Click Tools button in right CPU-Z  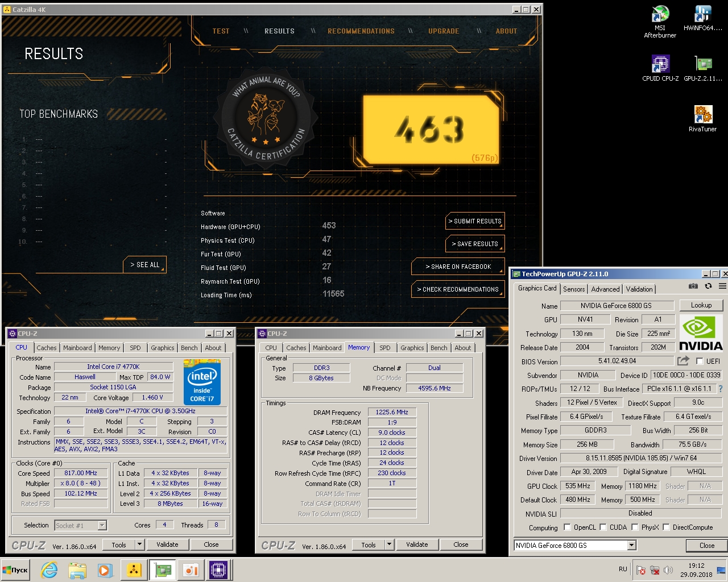369,544
